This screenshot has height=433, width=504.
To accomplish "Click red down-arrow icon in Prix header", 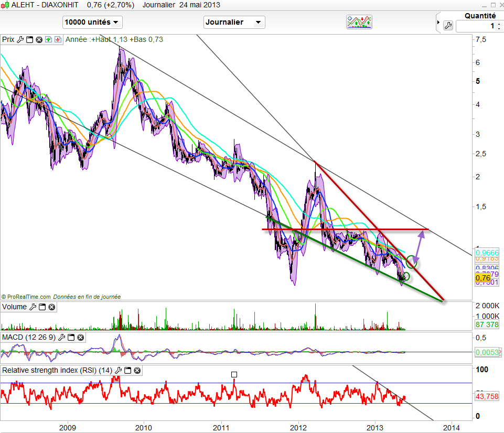I will click(x=57, y=39).
